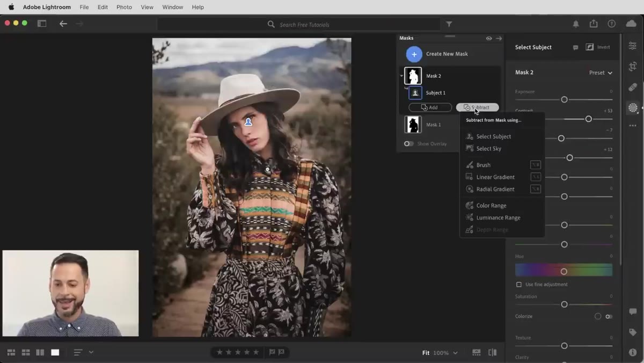Flag photo as picked
This screenshot has height=363, width=644.
(x=272, y=352)
